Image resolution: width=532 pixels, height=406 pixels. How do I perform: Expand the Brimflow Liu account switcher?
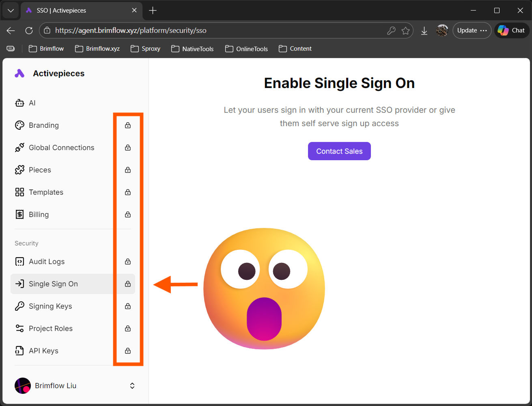click(132, 386)
